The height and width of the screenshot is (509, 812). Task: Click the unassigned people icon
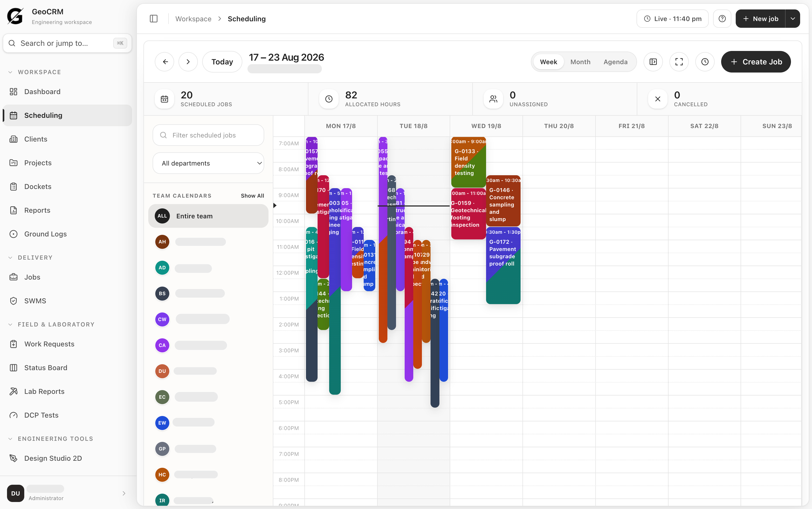[493, 99]
